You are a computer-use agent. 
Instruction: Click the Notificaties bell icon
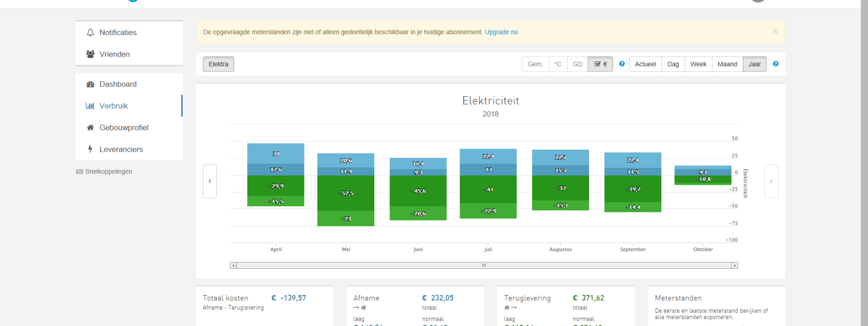click(90, 33)
